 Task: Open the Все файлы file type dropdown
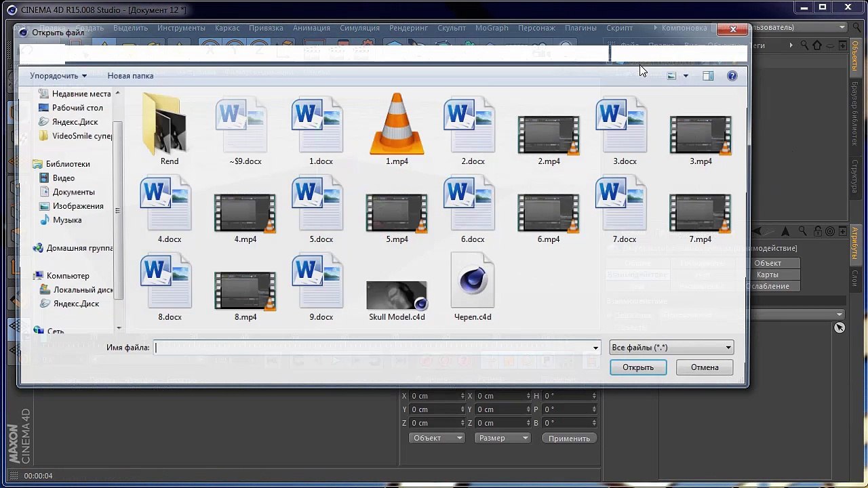671,348
